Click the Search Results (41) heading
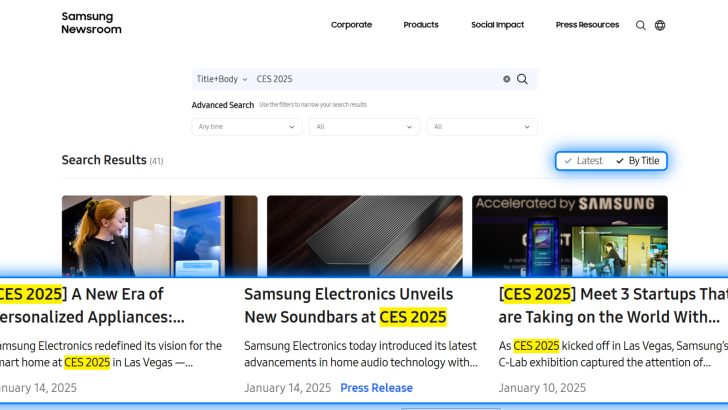Image resolution: width=728 pixels, height=410 pixels. (112, 160)
